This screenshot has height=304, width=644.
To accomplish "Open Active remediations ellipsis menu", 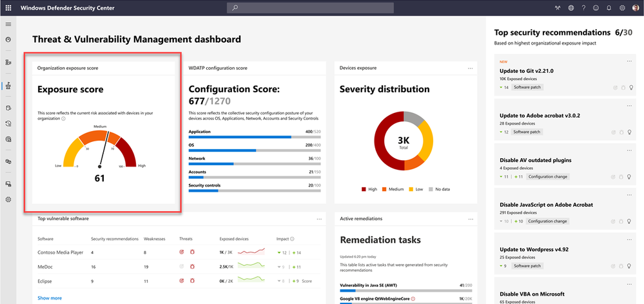I will (470, 219).
